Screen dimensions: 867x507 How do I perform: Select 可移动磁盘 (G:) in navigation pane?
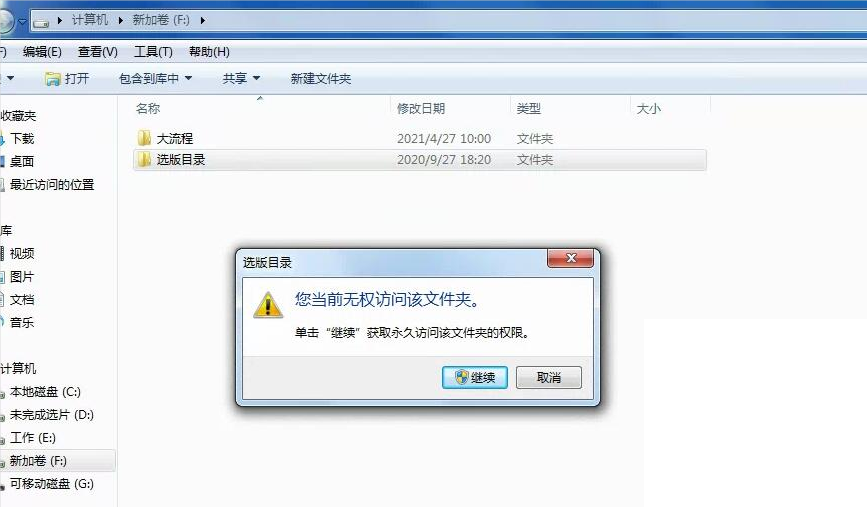(x=51, y=484)
